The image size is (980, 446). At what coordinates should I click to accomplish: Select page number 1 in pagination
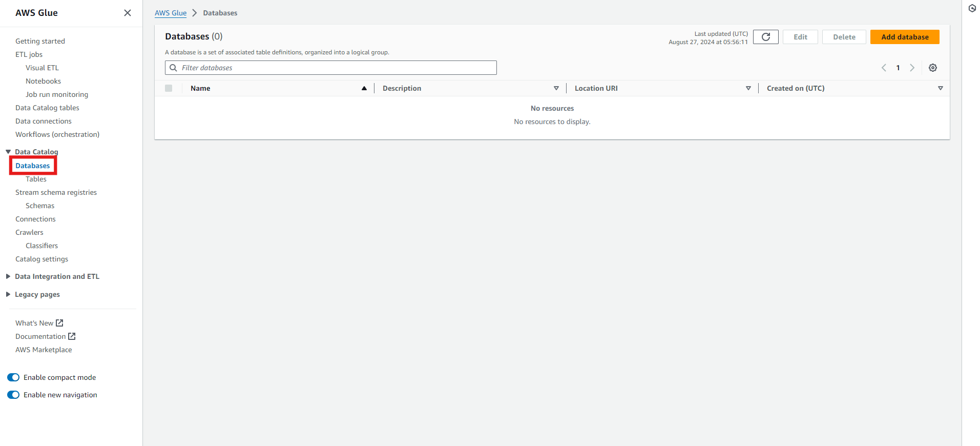coord(898,68)
